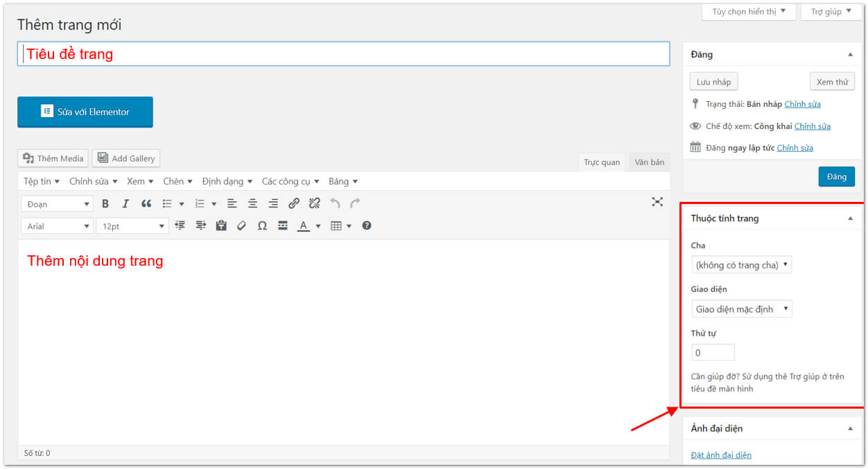Open the keyboard shortcuts help icon
868x469 pixels.
(x=367, y=225)
